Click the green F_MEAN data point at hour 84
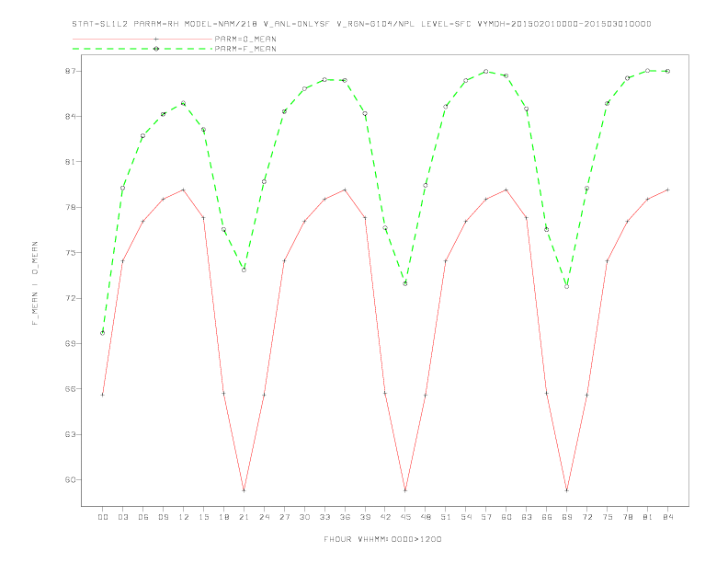The width and height of the screenshot is (728, 563). [667, 71]
